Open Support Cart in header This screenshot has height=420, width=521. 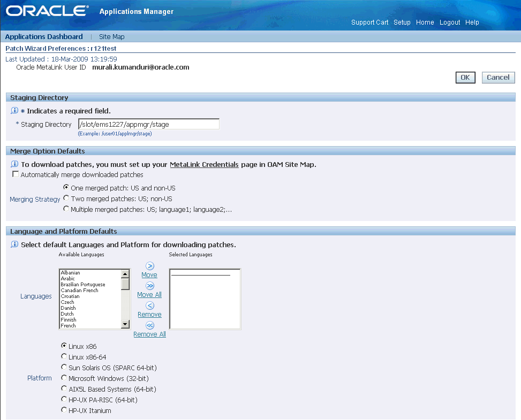point(370,22)
